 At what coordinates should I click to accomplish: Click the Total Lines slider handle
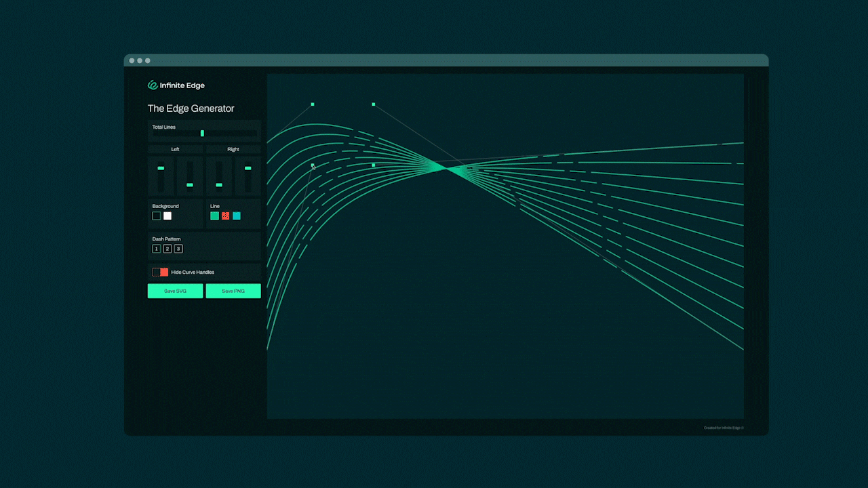click(202, 134)
